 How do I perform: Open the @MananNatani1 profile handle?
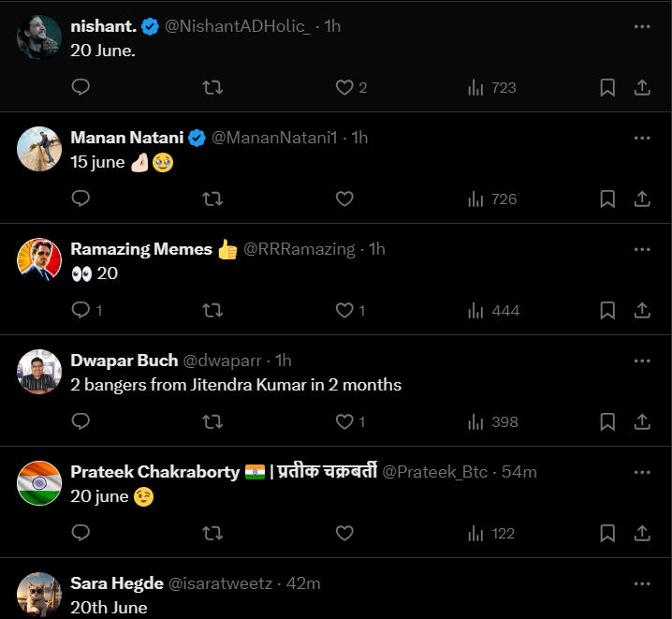(x=275, y=138)
